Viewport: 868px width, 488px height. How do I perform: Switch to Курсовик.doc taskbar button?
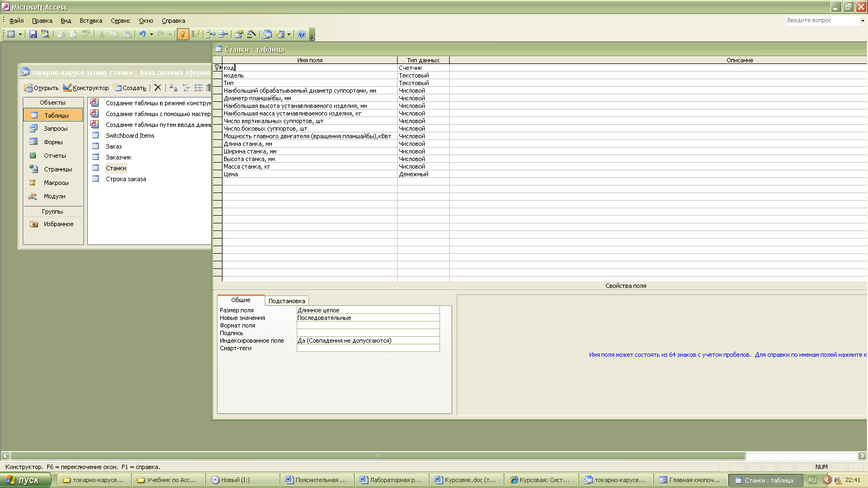(467, 480)
